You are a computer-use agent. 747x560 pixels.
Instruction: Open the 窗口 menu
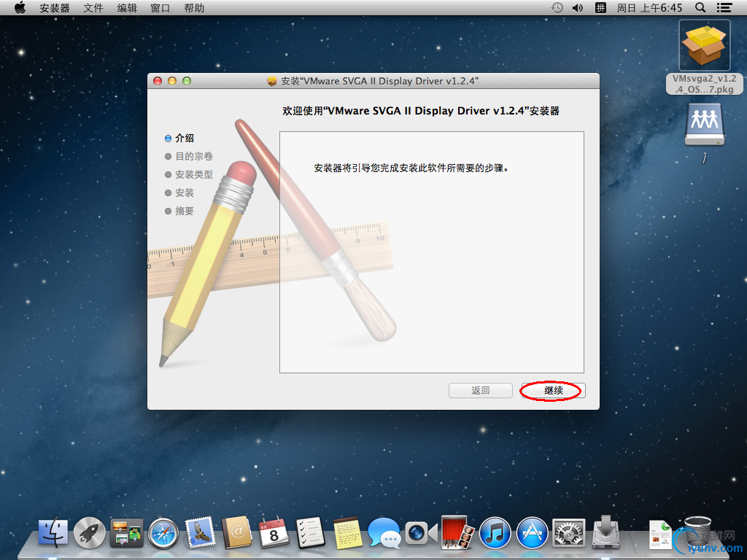pos(160,8)
